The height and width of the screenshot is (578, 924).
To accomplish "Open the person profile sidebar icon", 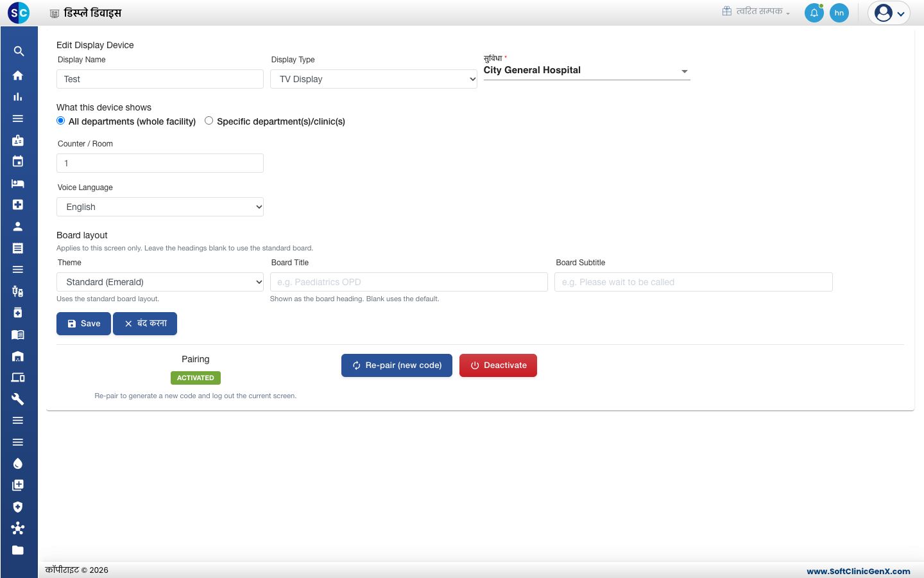I will 18,226.
